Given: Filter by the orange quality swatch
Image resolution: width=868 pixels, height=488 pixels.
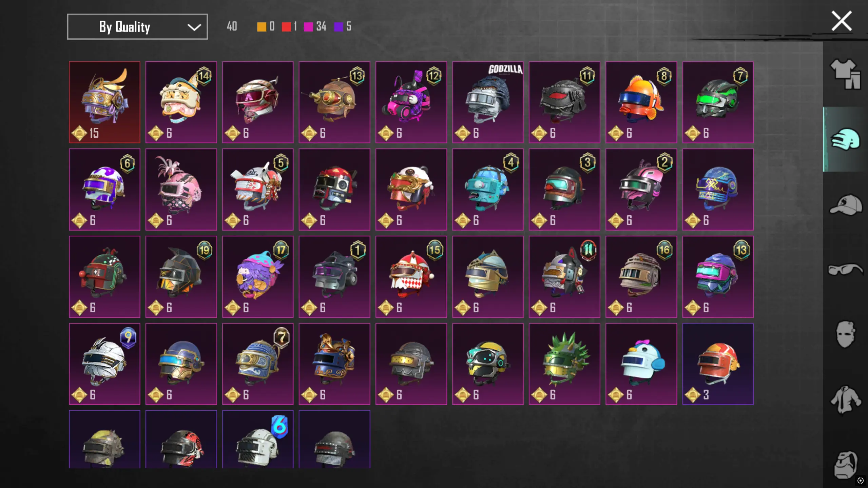Looking at the screenshot, I should [x=262, y=27].
